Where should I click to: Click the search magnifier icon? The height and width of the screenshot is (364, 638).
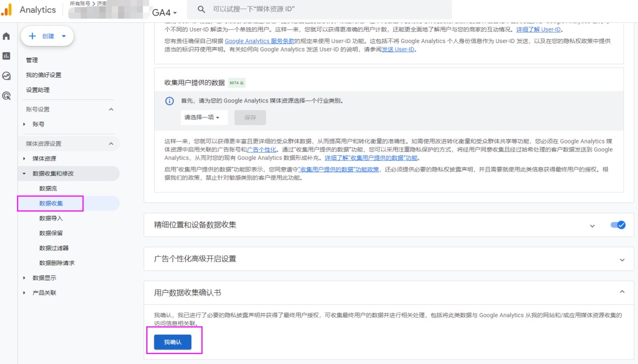tap(201, 10)
